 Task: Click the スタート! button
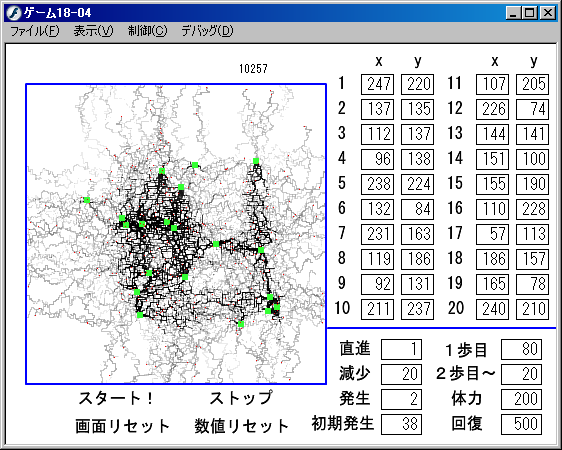tap(116, 398)
